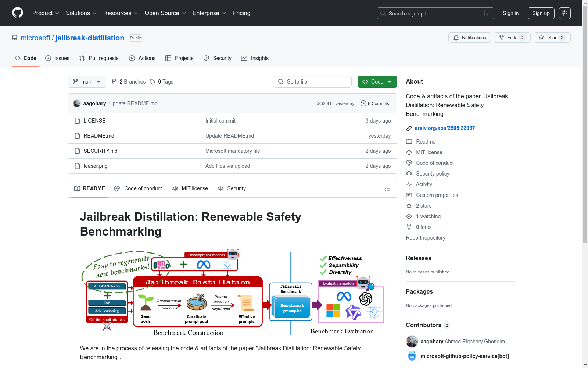Click the fork icon beside 0 forks
The height and width of the screenshot is (368, 588).
tap(409, 227)
